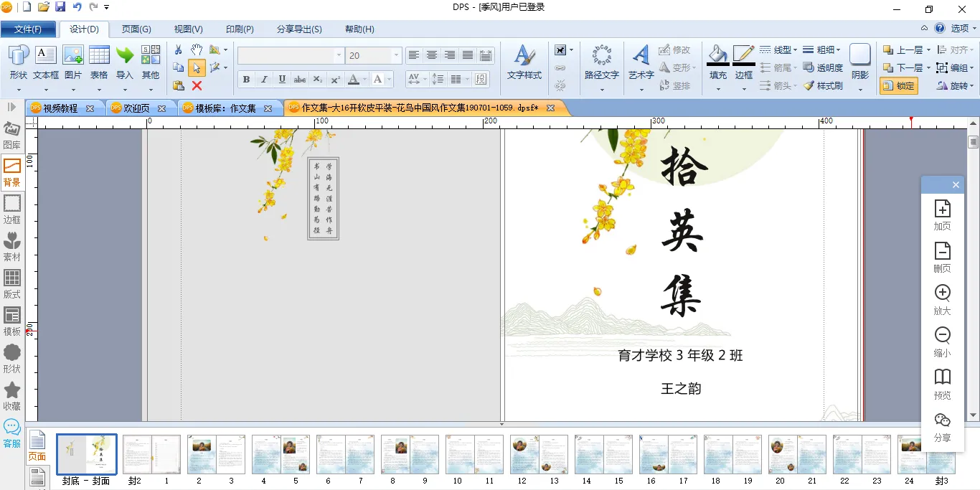Screen dimensions: 980x490
Task: Toggle bold formatting
Action: (246, 79)
